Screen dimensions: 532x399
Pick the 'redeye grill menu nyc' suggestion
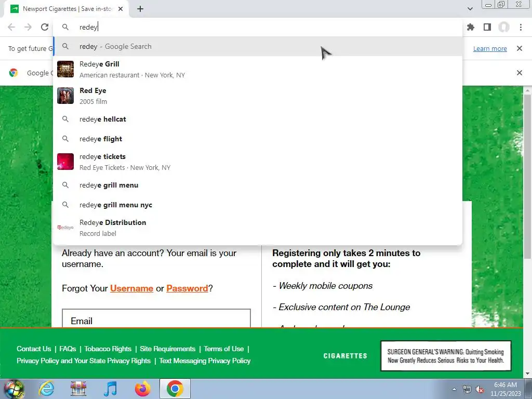258,205
